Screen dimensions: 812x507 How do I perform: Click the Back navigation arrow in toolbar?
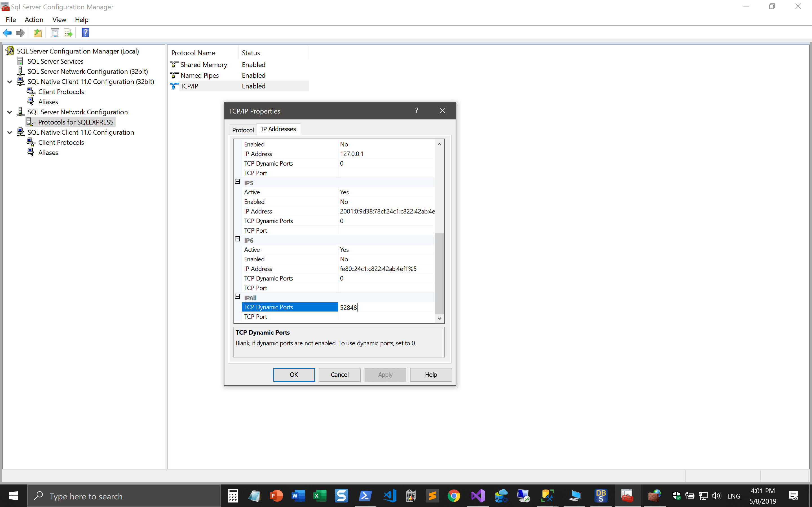tap(7, 32)
